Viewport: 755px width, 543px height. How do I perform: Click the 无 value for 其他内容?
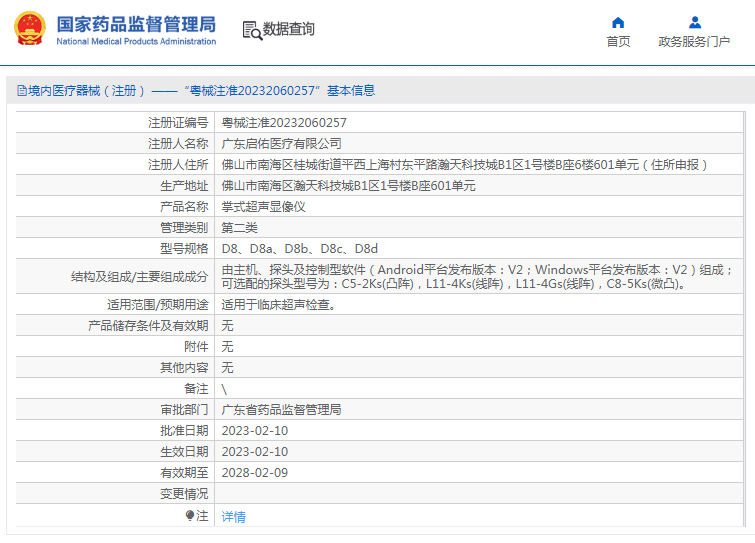pyautogui.click(x=227, y=368)
